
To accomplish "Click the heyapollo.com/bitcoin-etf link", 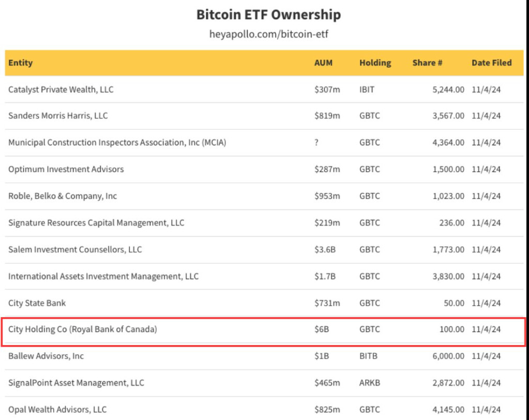I will pyautogui.click(x=268, y=35).
